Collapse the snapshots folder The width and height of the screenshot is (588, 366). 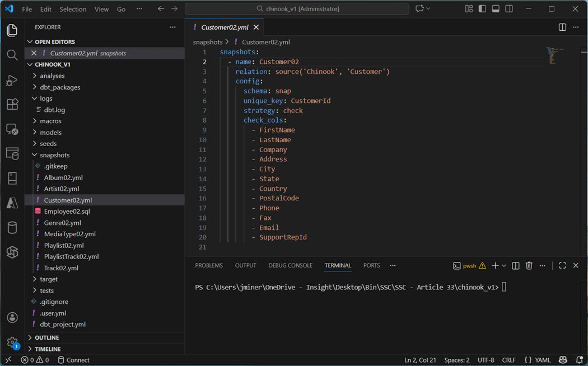coord(54,155)
